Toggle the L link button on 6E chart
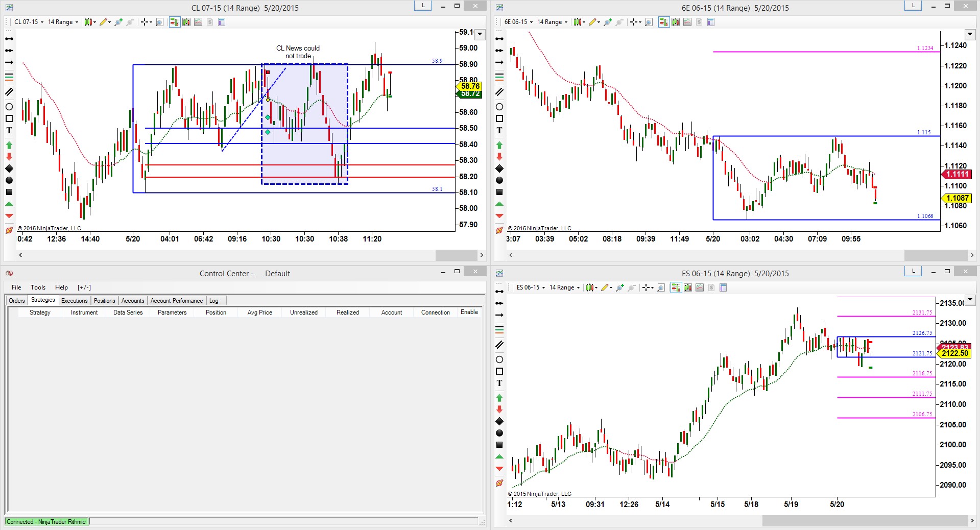Screen dimensions: 980x530 [913, 6]
